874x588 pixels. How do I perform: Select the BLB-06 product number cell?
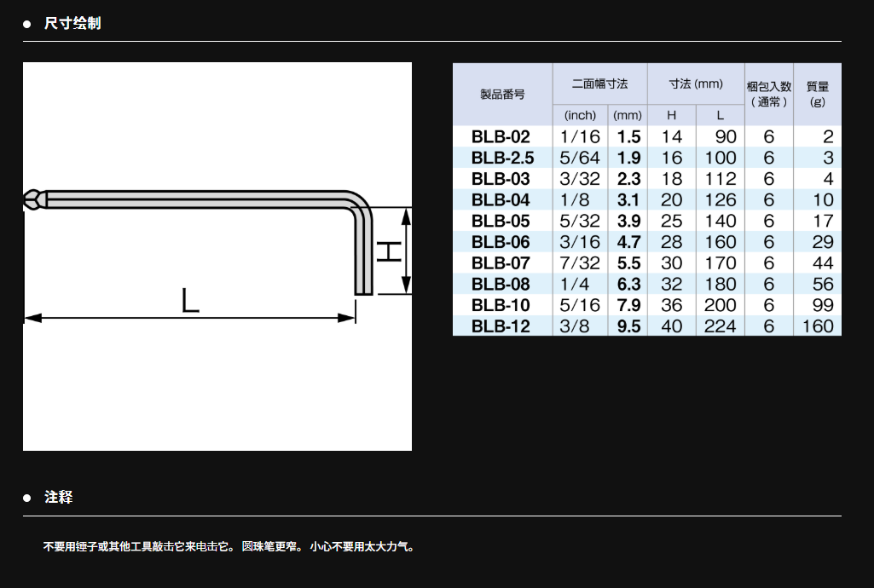click(501, 242)
